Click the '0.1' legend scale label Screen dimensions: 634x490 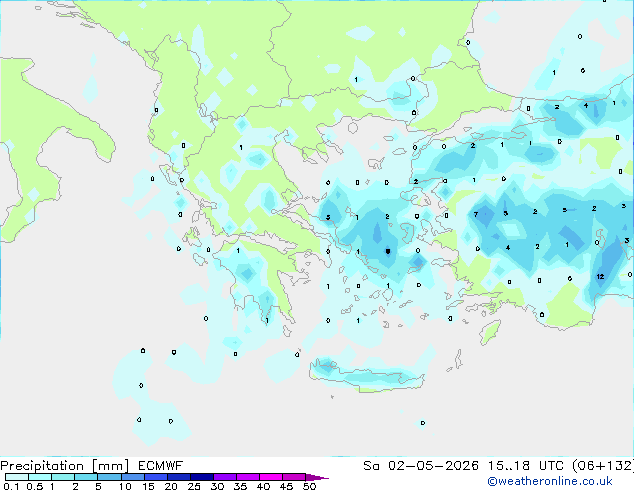pos(11,486)
